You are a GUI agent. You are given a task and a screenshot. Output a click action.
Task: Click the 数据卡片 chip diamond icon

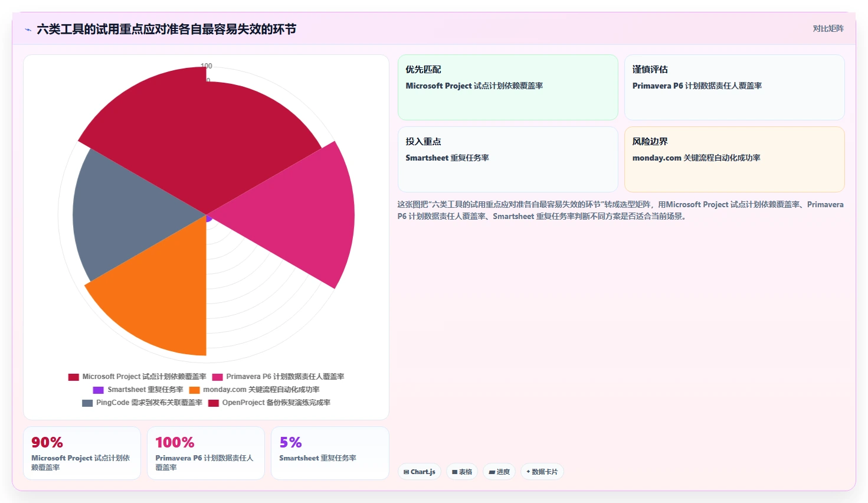tap(528, 472)
